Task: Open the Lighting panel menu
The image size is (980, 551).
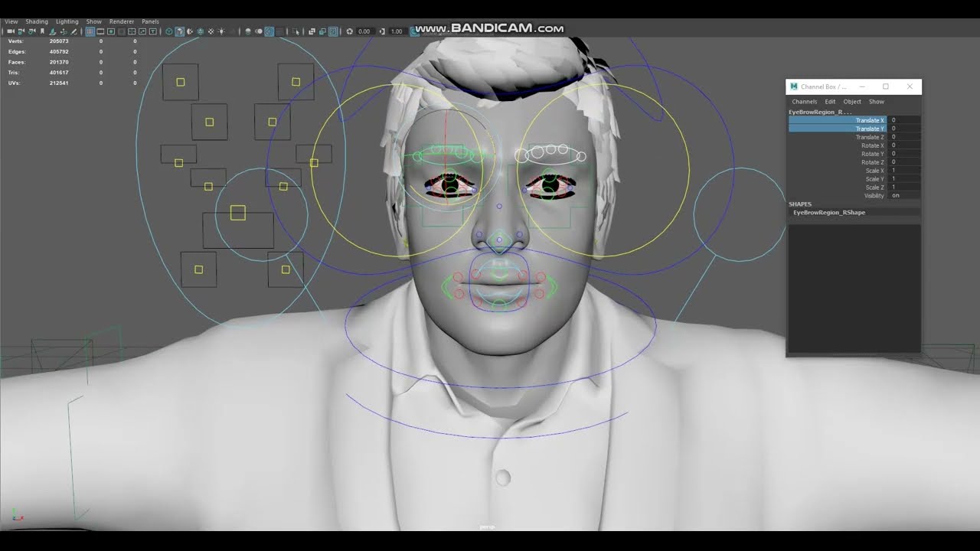Action: tap(67, 21)
